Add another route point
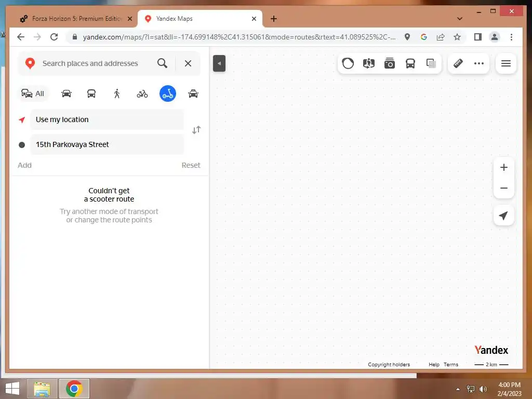Screen dimensions: 532x399 coord(24,165)
